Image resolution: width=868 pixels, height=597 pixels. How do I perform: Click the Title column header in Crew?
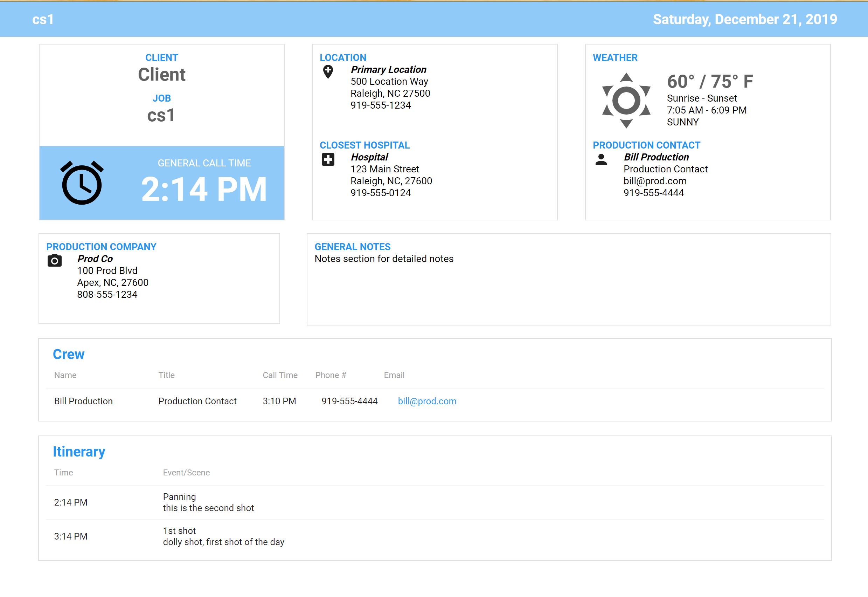(x=166, y=375)
